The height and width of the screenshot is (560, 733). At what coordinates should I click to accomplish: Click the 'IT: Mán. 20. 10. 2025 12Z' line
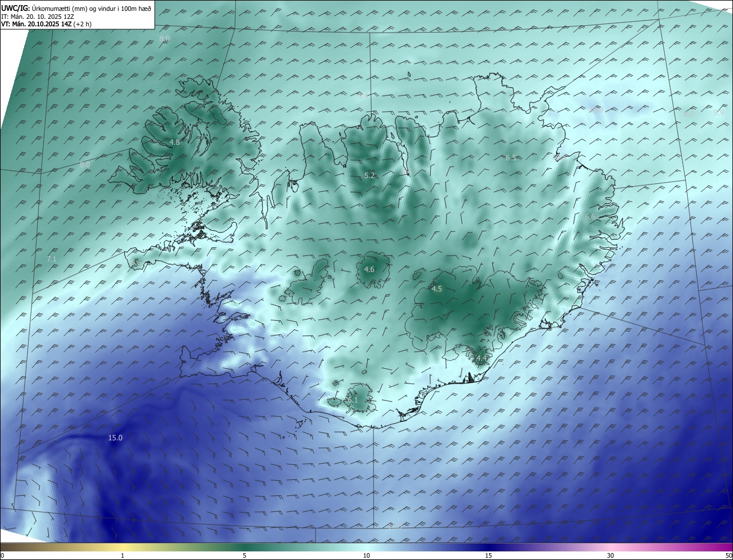click(37, 17)
